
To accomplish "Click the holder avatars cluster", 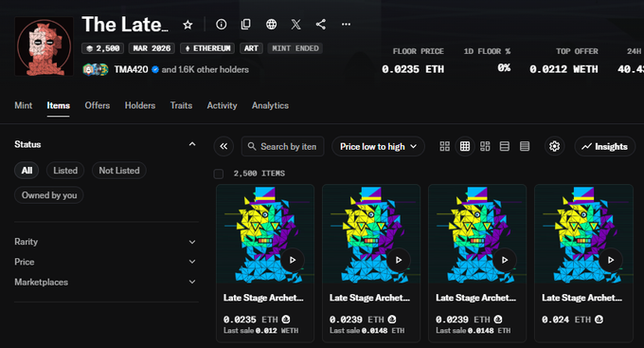I will (x=96, y=69).
